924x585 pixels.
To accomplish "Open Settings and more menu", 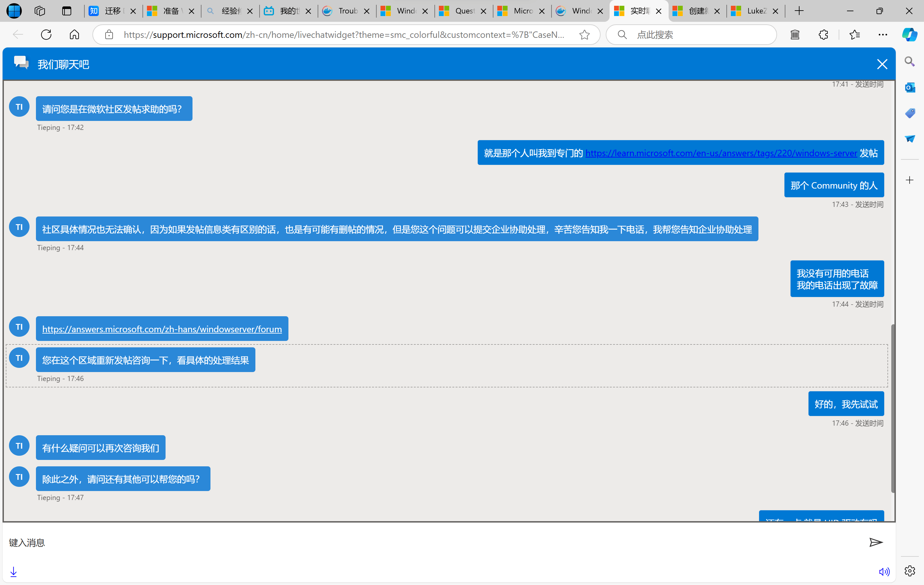I will point(883,35).
